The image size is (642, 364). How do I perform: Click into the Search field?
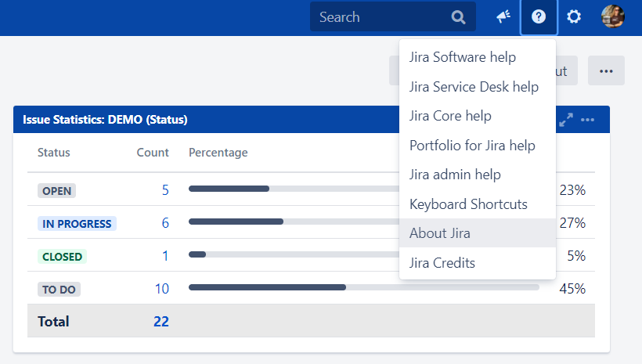coord(393,16)
